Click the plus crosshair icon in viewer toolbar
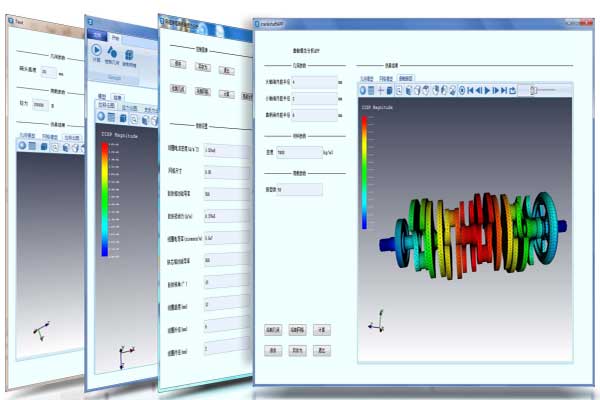Screen dimensions: 600x400 coord(381,90)
